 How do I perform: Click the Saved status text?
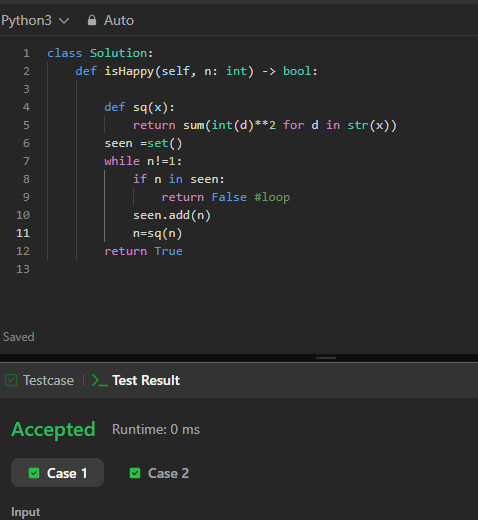19,337
